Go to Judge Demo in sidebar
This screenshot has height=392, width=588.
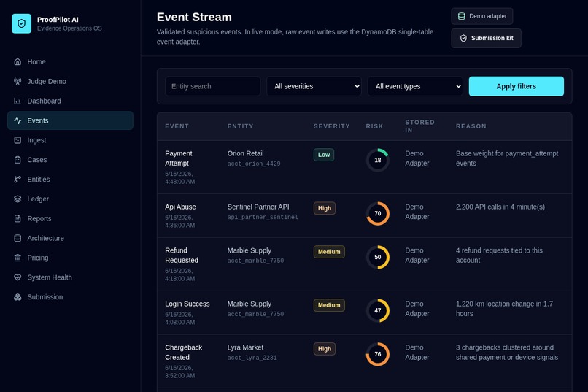click(x=70, y=81)
